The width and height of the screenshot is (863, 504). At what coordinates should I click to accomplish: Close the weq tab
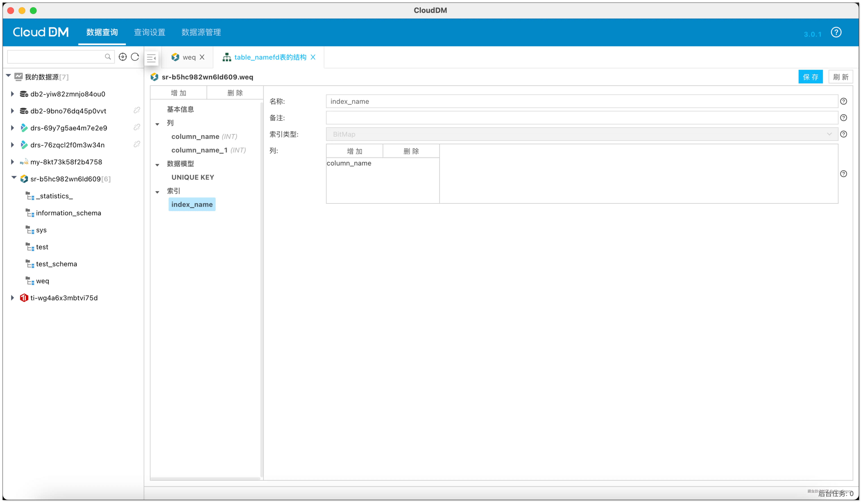coord(202,57)
